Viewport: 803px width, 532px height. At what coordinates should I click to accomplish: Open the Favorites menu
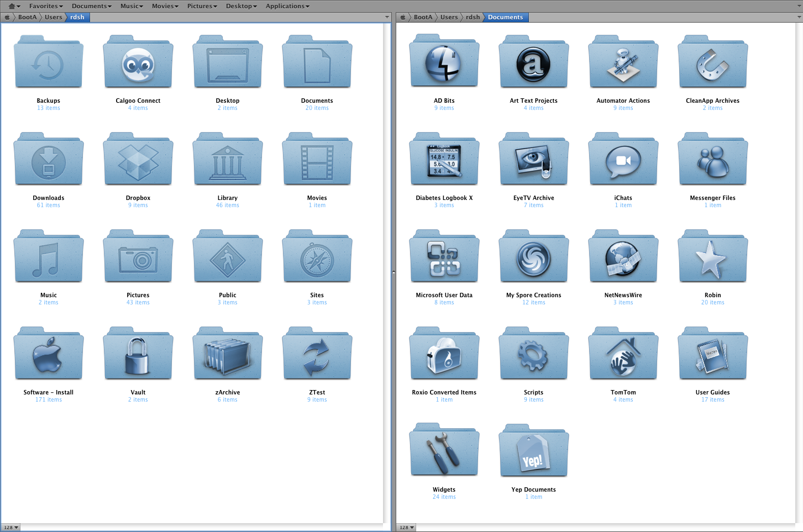(x=45, y=6)
